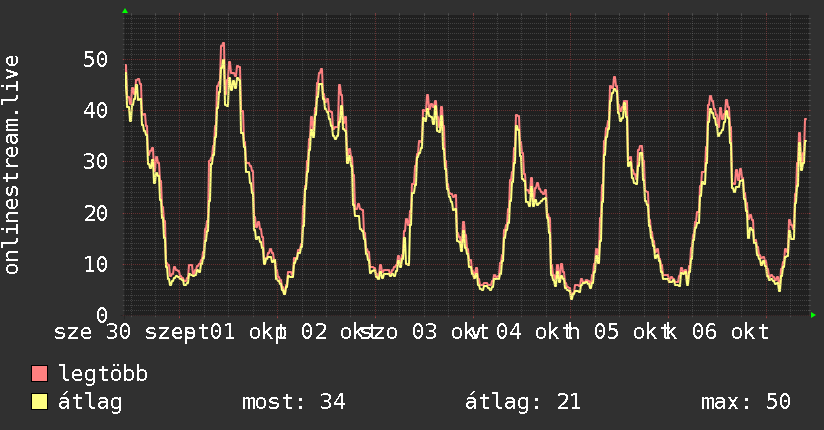The height and width of the screenshot is (430, 824).
Task: Click the 'max: 50' statistic
Action: coord(746,402)
